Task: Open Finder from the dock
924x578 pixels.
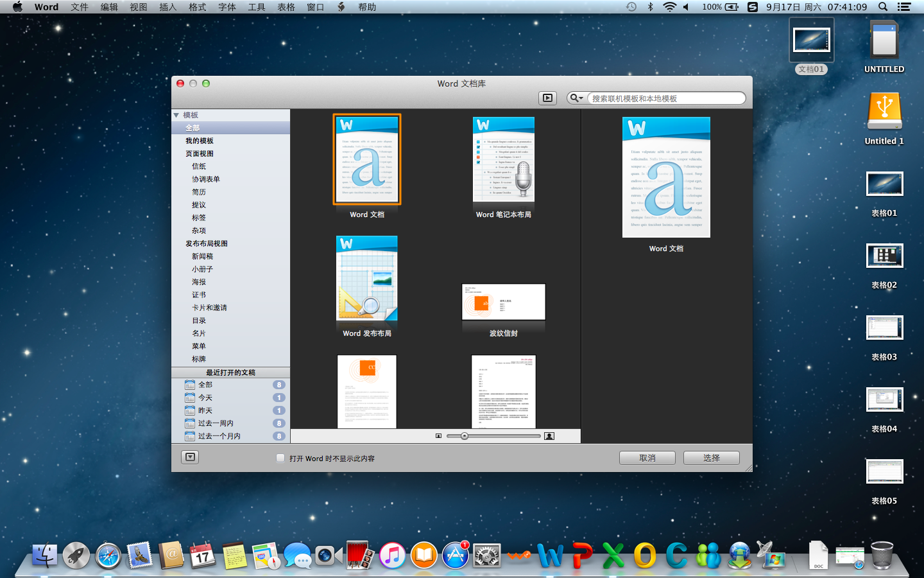Action: (44, 556)
